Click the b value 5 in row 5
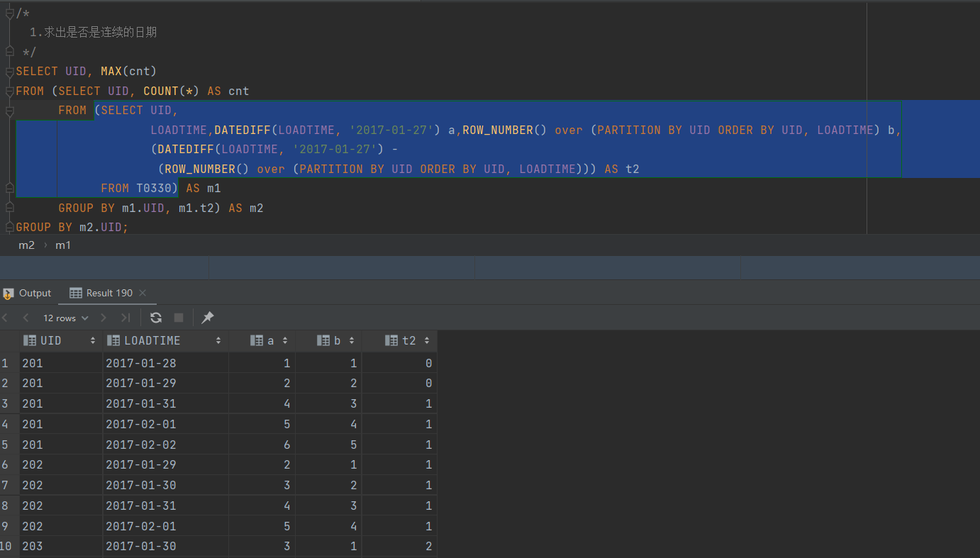Image resolution: width=980 pixels, height=558 pixels. (328, 445)
